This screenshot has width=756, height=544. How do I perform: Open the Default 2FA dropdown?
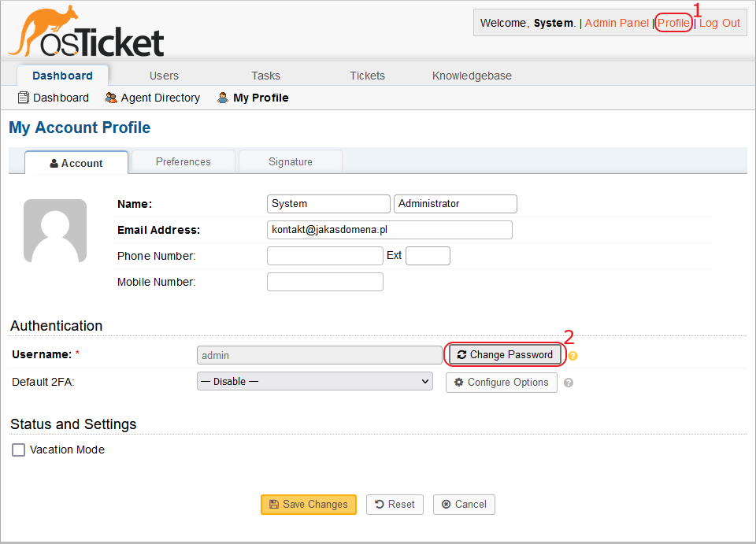(315, 382)
